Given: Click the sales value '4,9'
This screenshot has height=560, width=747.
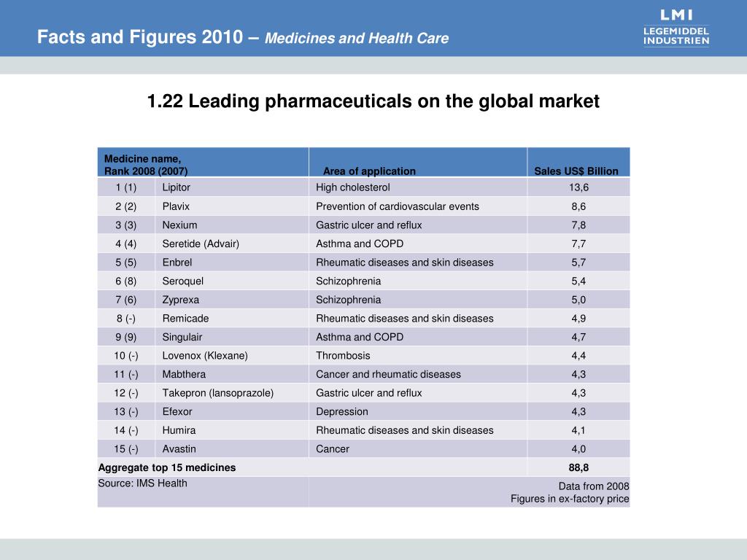Looking at the screenshot, I should pyautogui.click(x=578, y=318).
